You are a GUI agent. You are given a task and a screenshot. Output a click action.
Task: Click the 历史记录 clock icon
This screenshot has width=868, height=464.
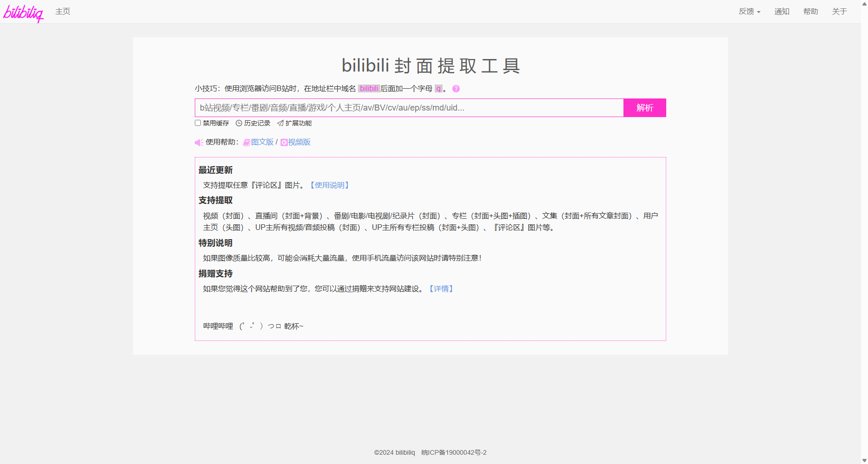coord(239,123)
